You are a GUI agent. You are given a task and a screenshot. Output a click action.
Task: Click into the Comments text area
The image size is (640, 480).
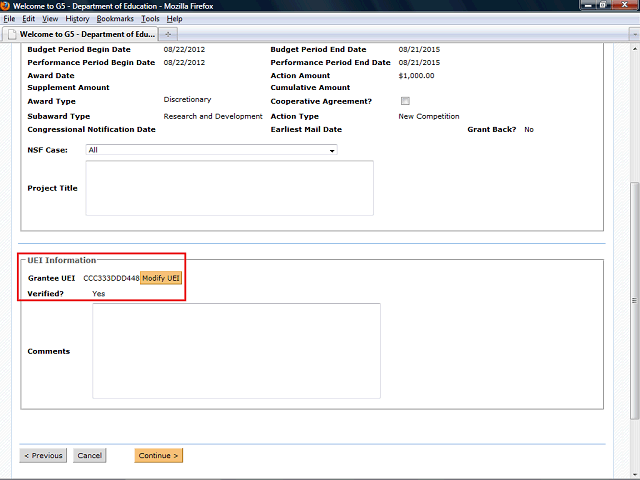tap(236, 351)
